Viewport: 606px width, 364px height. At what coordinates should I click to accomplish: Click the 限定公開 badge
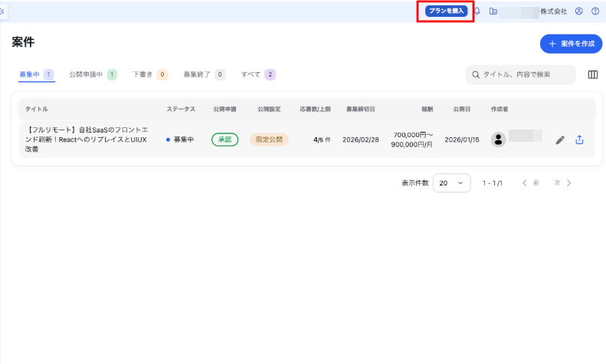point(269,139)
